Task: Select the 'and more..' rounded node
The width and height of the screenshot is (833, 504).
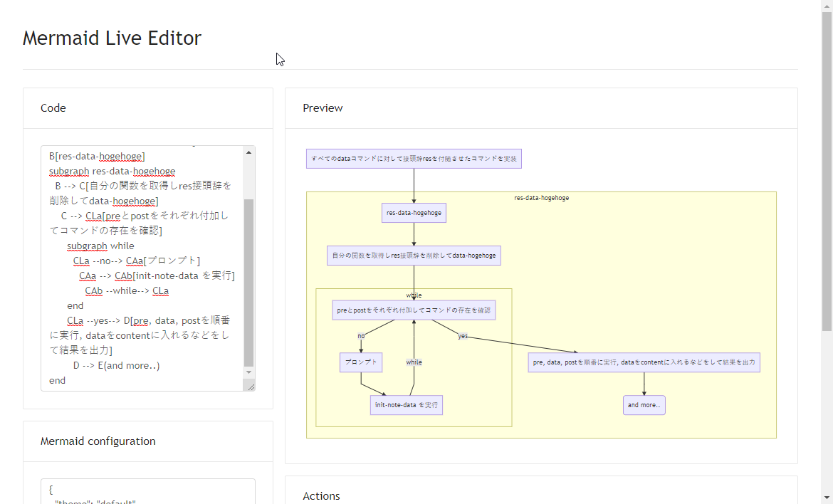Action: [x=644, y=405]
